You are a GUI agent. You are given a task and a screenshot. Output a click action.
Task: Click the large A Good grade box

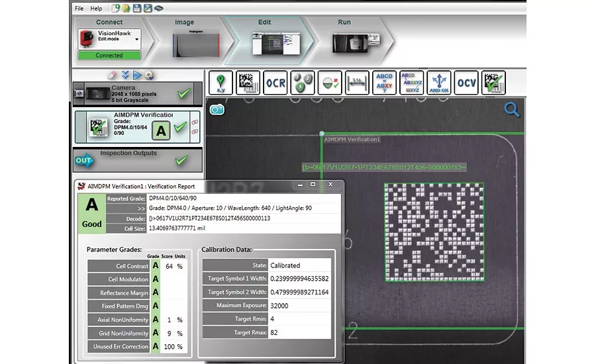[x=91, y=213]
